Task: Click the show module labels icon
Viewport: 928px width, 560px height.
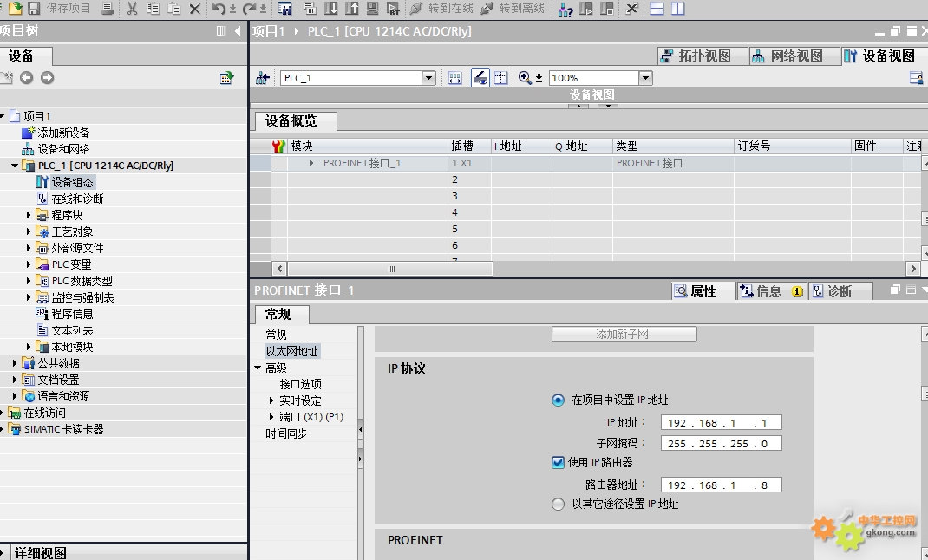Action: click(455, 77)
